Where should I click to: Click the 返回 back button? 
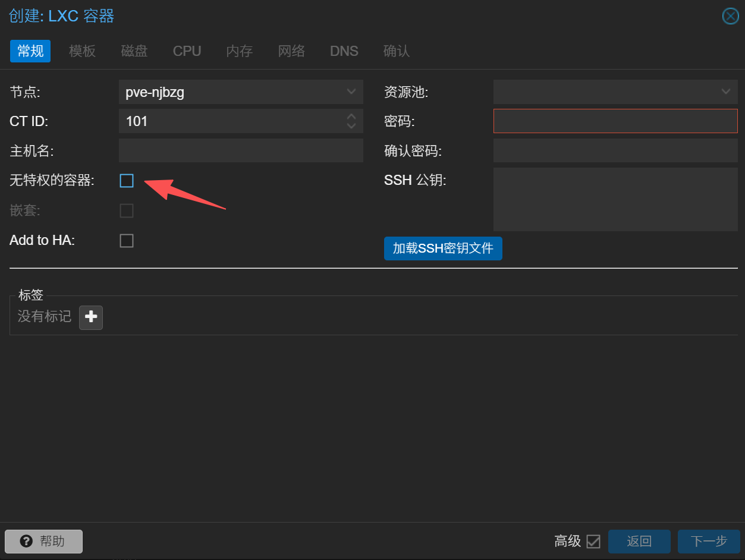point(639,541)
